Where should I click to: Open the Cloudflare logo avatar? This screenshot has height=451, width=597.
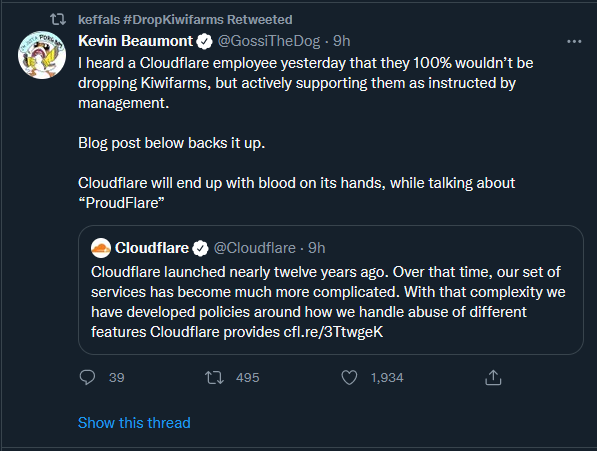coord(101,248)
